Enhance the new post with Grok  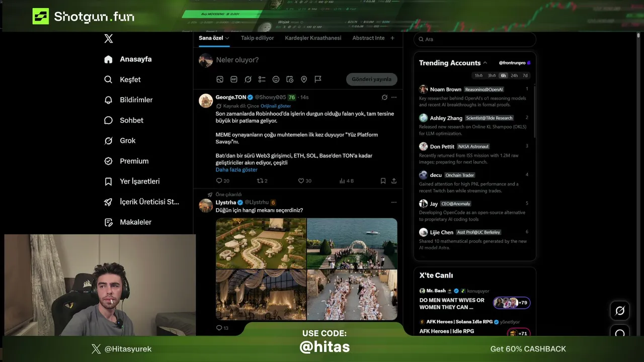point(248,79)
